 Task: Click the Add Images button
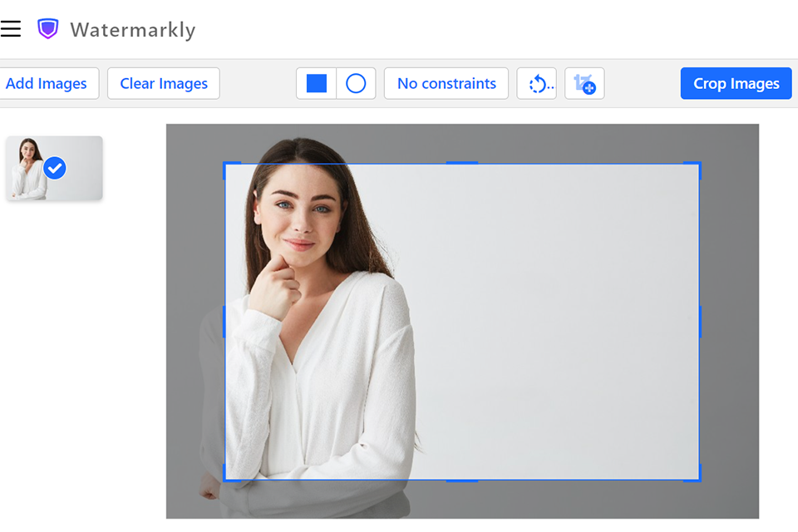point(49,83)
